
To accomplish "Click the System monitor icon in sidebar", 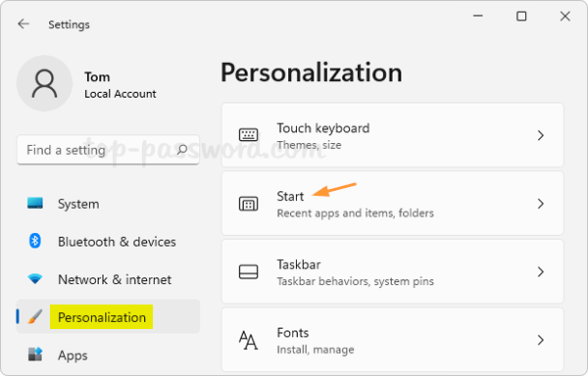I will 35,204.
